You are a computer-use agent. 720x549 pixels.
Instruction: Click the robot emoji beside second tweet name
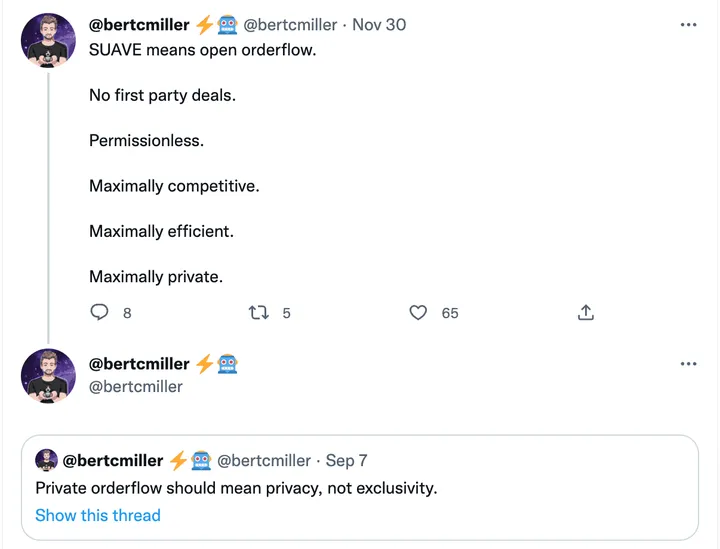[x=227, y=364]
